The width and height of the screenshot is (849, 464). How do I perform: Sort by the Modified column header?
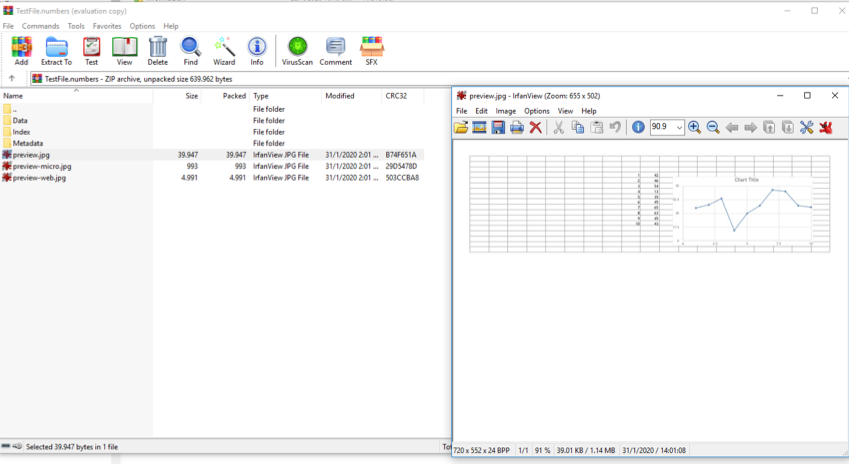pyautogui.click(x=351, y=96)
